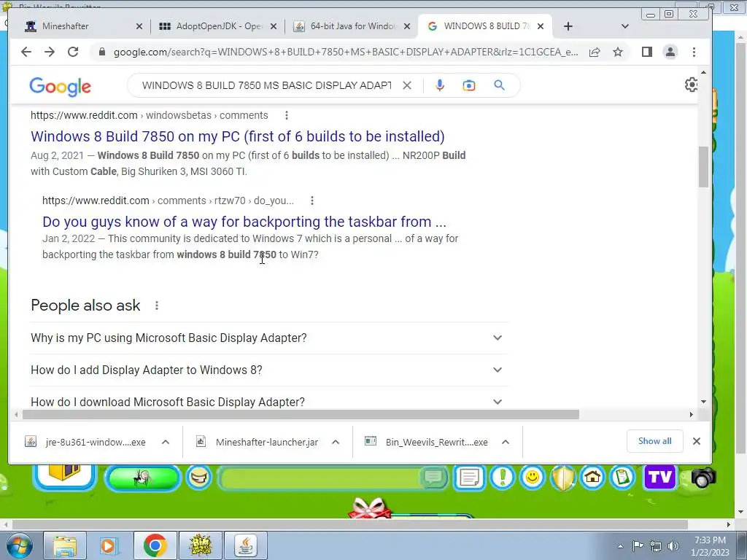The image size is (747, 560).
Task: Click the TV button in Bin Weevils
Action: 659,477
